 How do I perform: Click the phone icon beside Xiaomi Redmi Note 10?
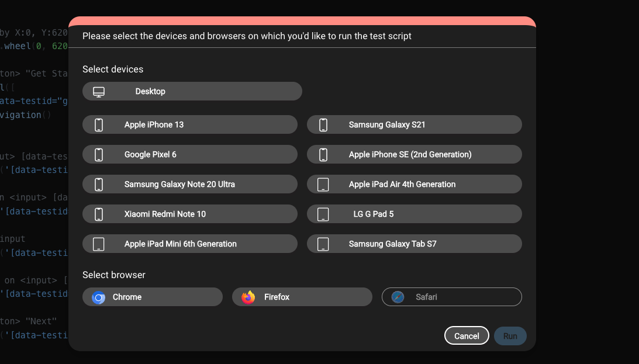99,214
